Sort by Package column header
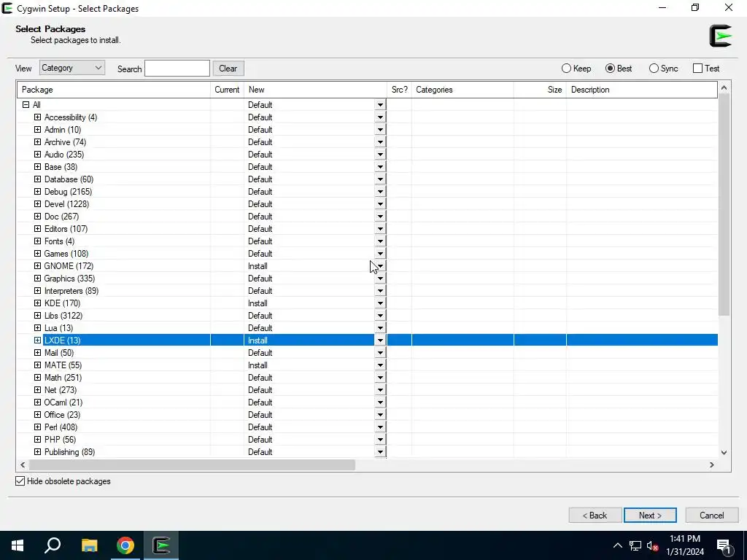The height and width of the screenshot is (560, 747). coord(114,90)
